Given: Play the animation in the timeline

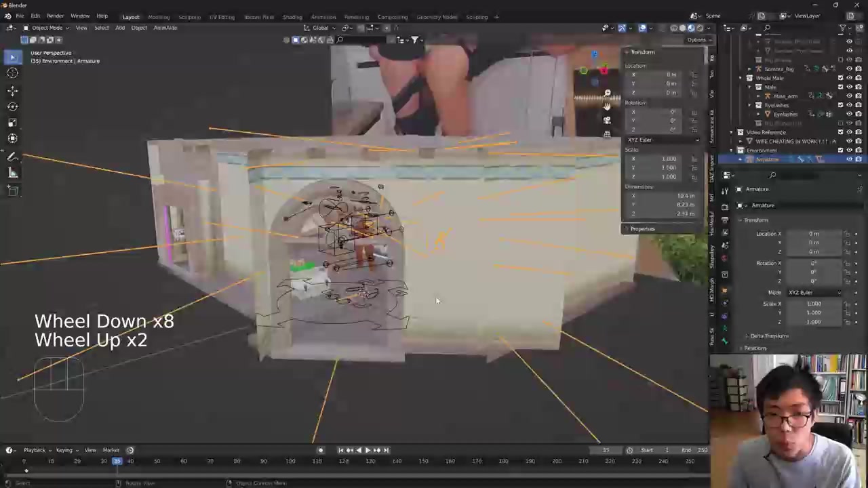Looking at the screenshot, I should pos(368,450).
